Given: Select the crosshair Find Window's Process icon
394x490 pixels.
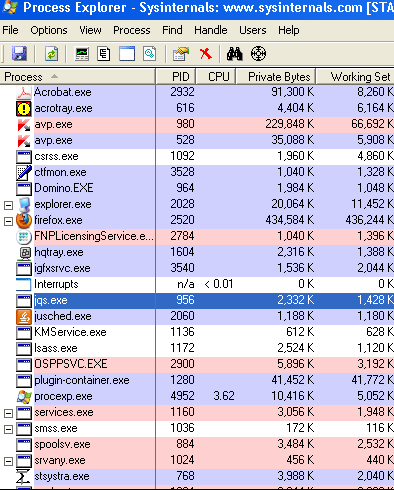Looking at the screenshot, I should [x=258, y=53].
